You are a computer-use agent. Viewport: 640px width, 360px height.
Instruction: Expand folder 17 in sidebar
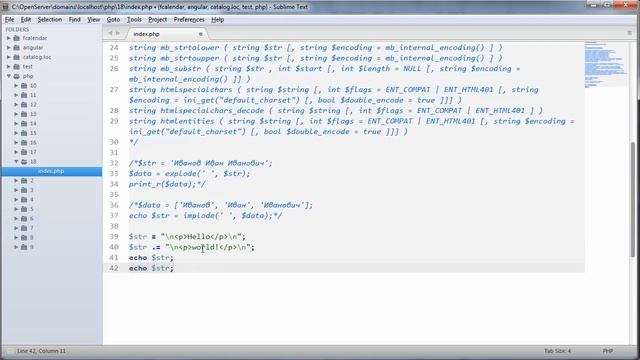pos(16,152)
